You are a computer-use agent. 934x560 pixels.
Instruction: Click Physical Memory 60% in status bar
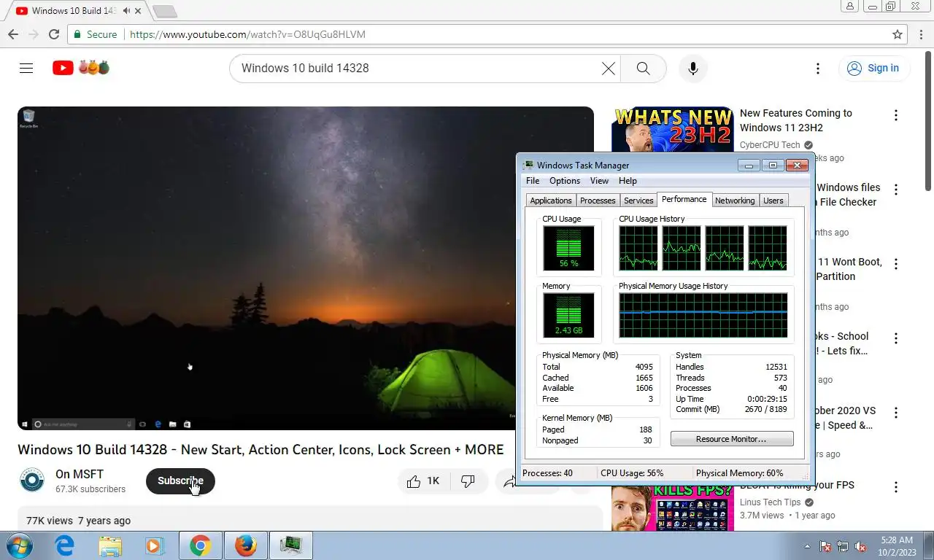click(739, 473)
